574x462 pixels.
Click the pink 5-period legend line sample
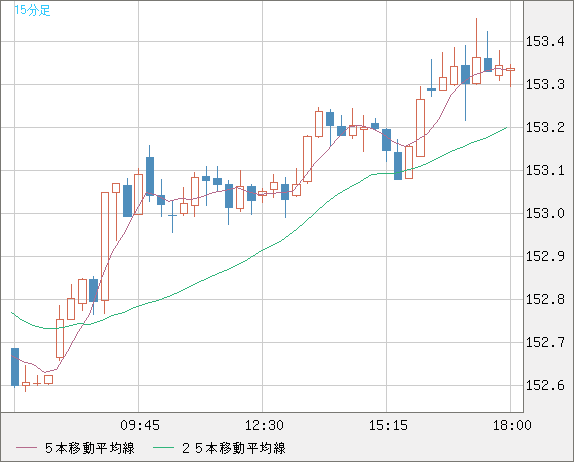[x=26, y=448]
